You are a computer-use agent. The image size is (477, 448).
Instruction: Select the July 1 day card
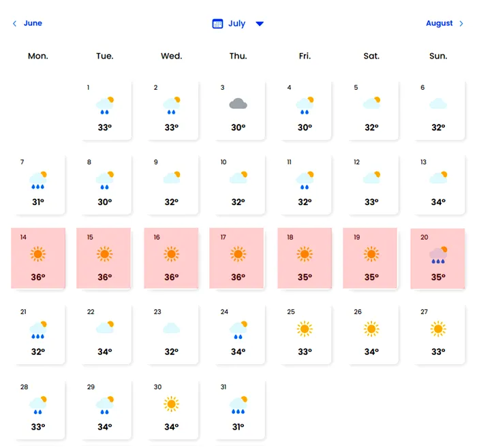click(x=104, y=110)
